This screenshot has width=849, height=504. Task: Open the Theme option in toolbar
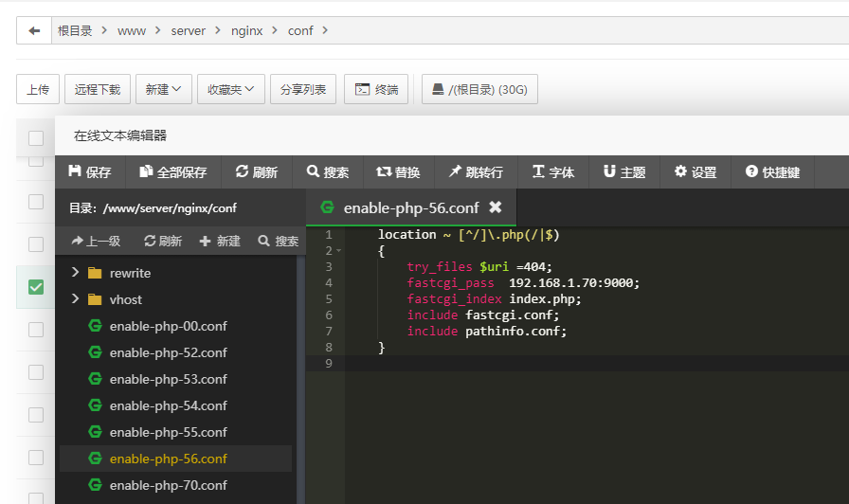624,172
